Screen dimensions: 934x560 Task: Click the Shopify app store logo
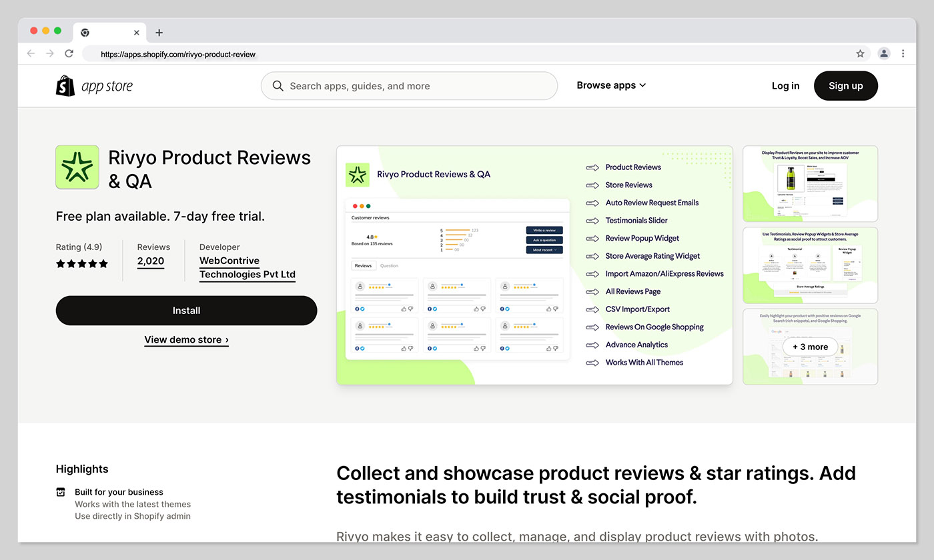coord(93,85)
